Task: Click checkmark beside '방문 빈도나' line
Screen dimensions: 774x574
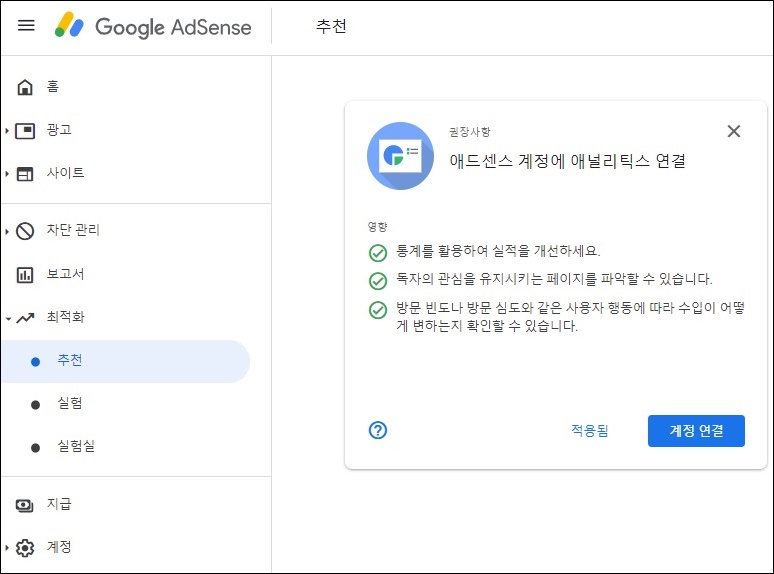Action: pyautogui.click(x=378, y=310)
